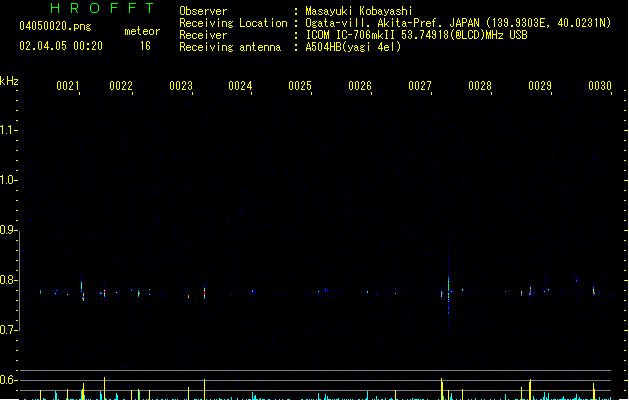Click the kHz axis unit label
Image resolution: width=629 pixels, height=400 pixels.
click(9, 81)
